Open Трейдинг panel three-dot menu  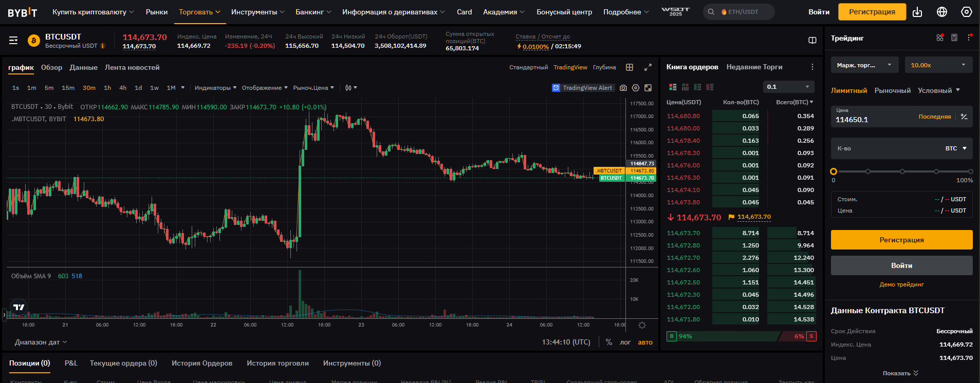(x=969, y=37)
